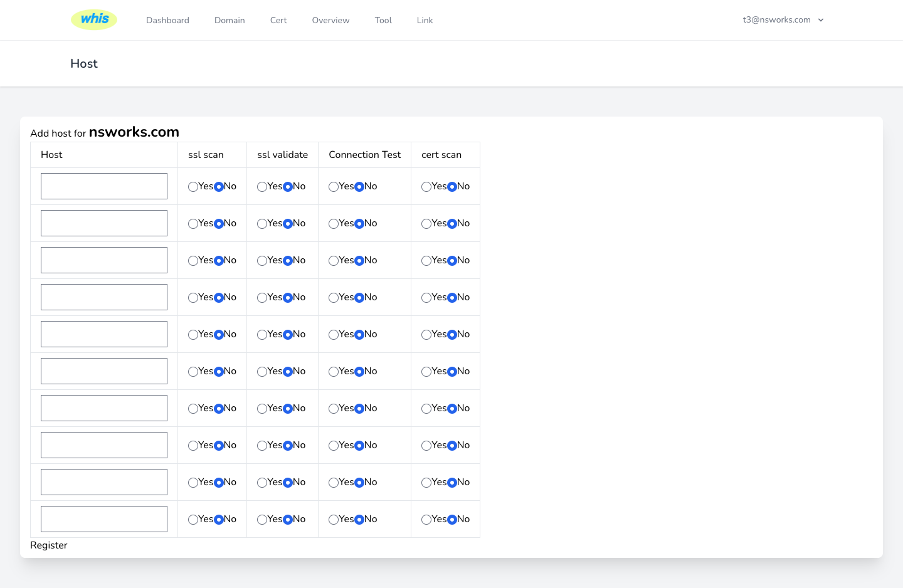The width and height of the screenshot is (903, 588).
Task: Open the Cert navigation item
Action: pos(278,20)
